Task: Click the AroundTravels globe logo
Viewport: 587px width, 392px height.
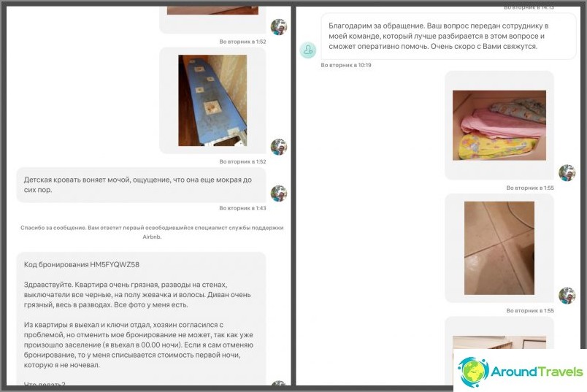Action: tap(473, 372)
